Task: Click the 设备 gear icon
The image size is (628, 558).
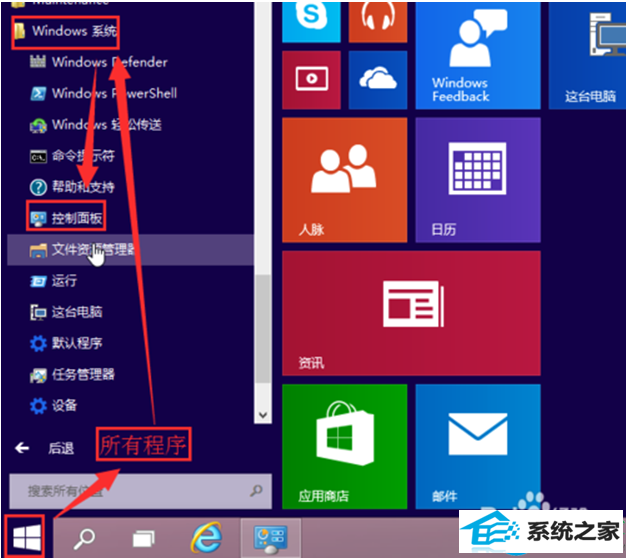Action: click(x=38, y=406)
